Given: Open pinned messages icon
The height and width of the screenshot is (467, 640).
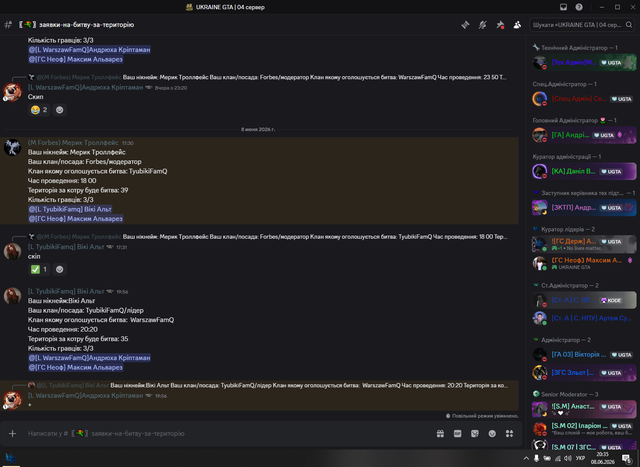Looking at the screenshot, I should coord(500,25).
